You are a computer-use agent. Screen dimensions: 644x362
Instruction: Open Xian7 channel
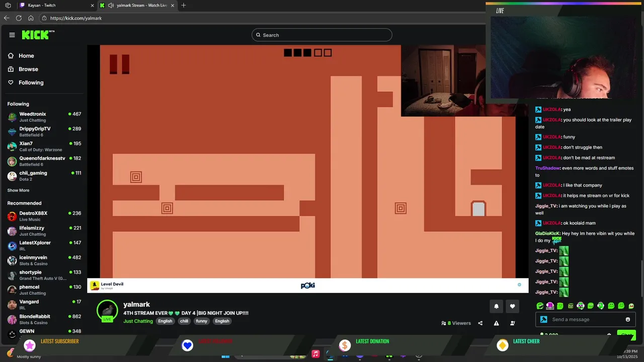[44, 146]
